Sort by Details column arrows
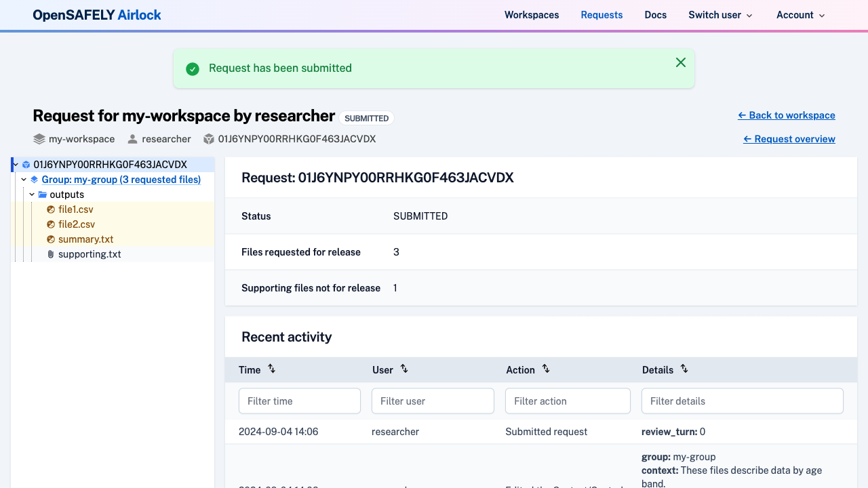 [684, 369]
